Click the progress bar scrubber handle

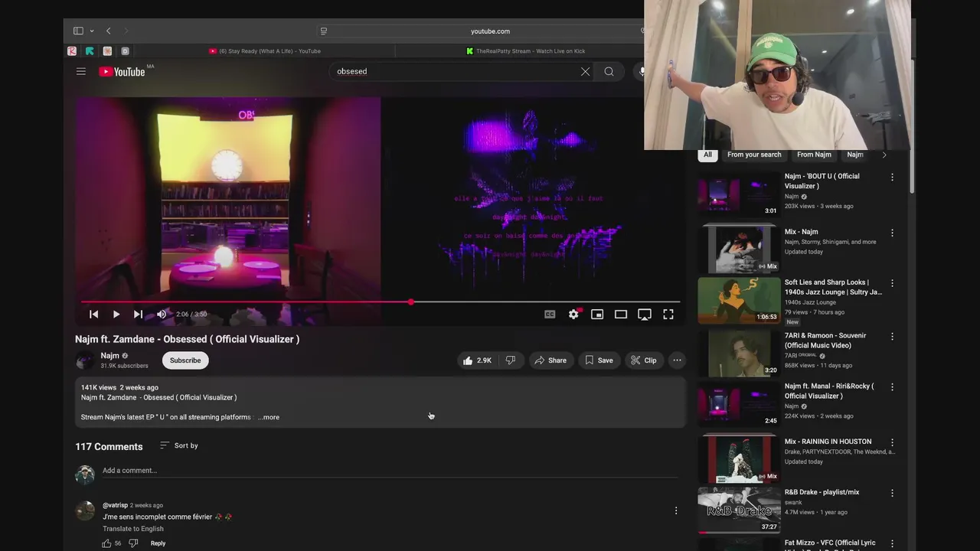[x=411, y=302]
